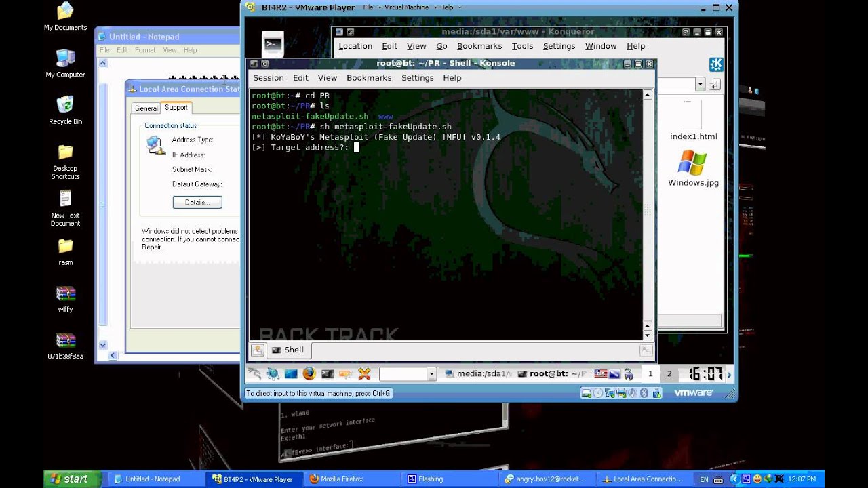Viewport: 868px width, 488px height.
Task: Expand the BackTrack panel right arrow
Action: coord(729,373)
